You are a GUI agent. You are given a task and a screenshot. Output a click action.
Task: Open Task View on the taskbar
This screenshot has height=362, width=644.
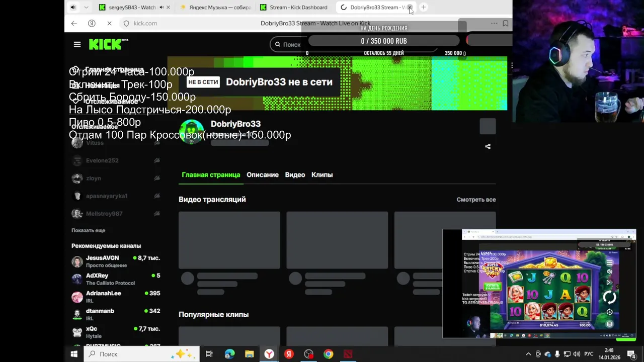click(x=209, y=354)
